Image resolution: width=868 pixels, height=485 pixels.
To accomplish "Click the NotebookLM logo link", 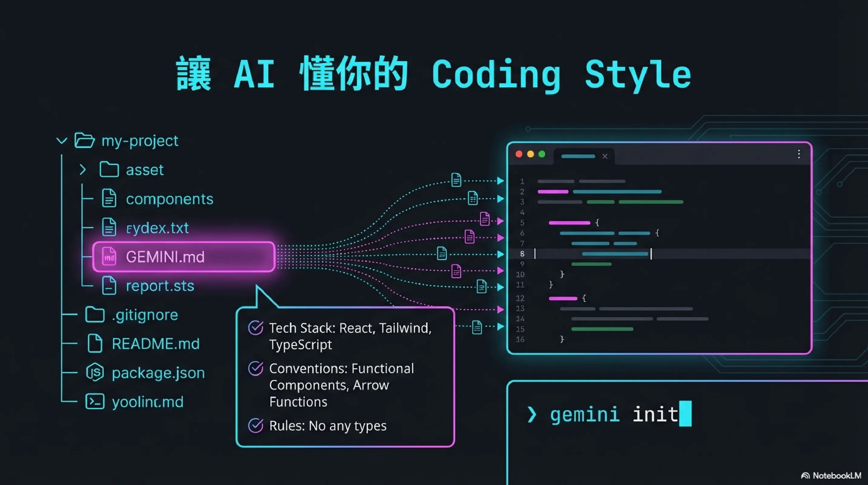I will pos(831,476).
